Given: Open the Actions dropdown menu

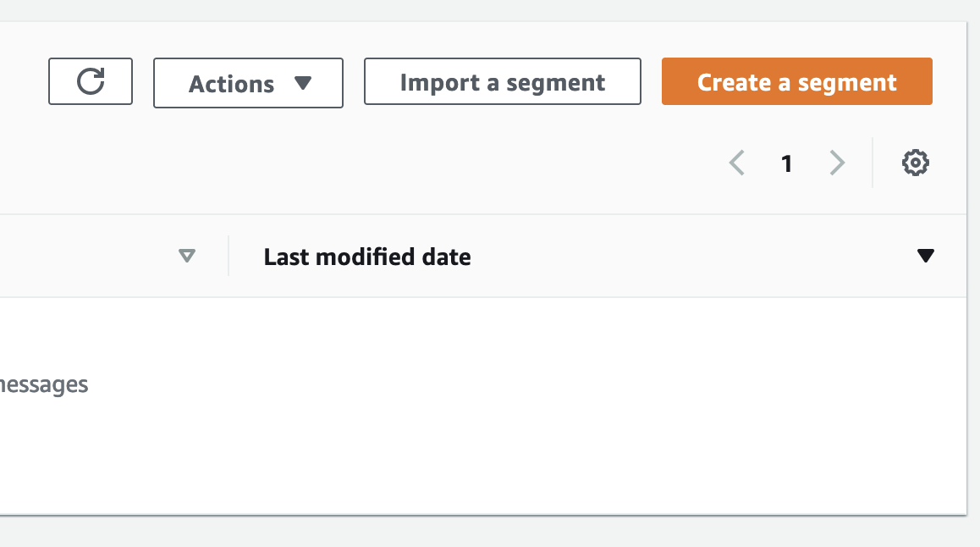Looking at the screenshot, I should pyautogui.click(x=248, y=83).
